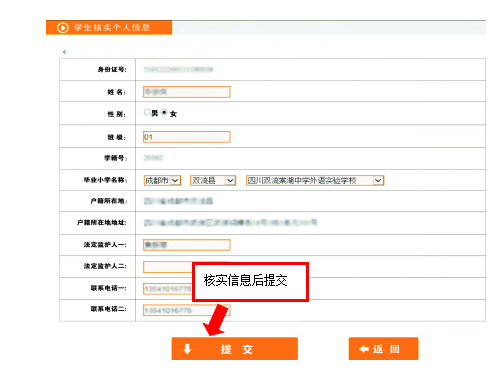Viewport: 503px width, 373px height.
Task: Open the 四川双流棠湖中学外语实验学校 school dropdown
Action: (315, 180)
